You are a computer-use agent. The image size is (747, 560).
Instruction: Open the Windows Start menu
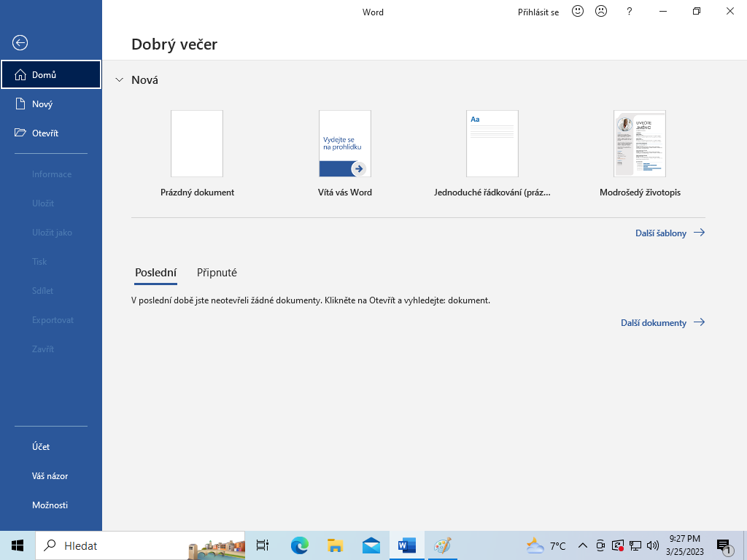(x=18, y=545)
